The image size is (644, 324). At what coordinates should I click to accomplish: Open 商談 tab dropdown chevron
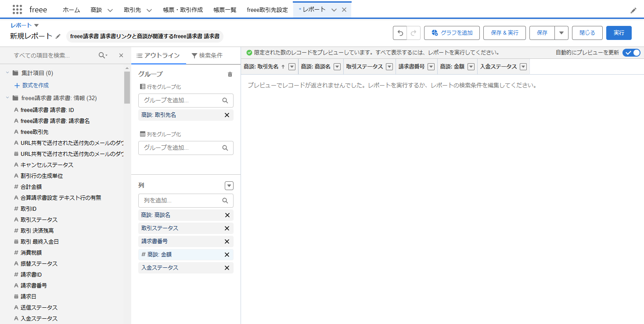pos(110,10)
